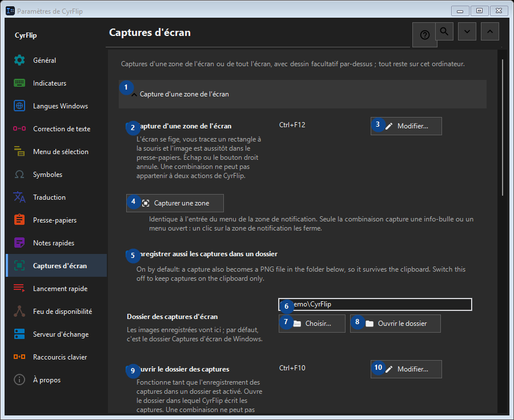Open the Raccourcis clavier page

click(x=57, y=357)
